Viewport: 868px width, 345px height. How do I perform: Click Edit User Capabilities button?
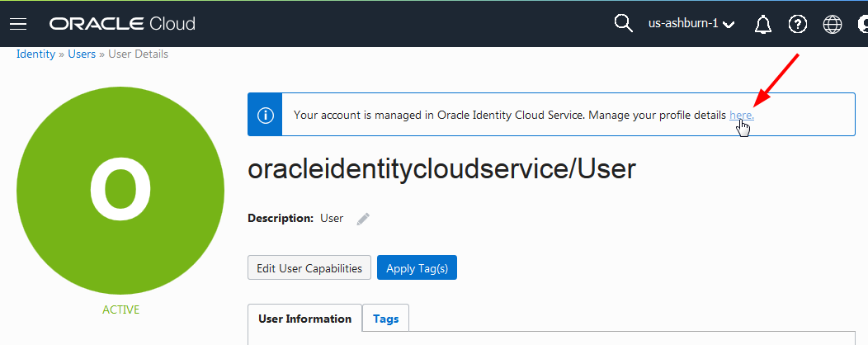tap(309, 268)
